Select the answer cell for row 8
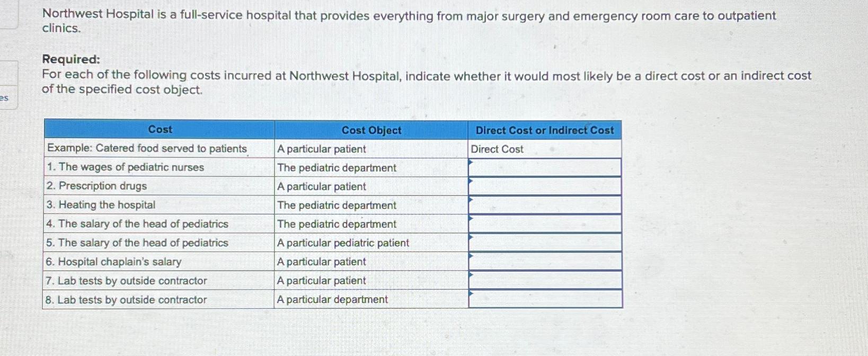The image size is (868, 356). click(x=546, y=299)
